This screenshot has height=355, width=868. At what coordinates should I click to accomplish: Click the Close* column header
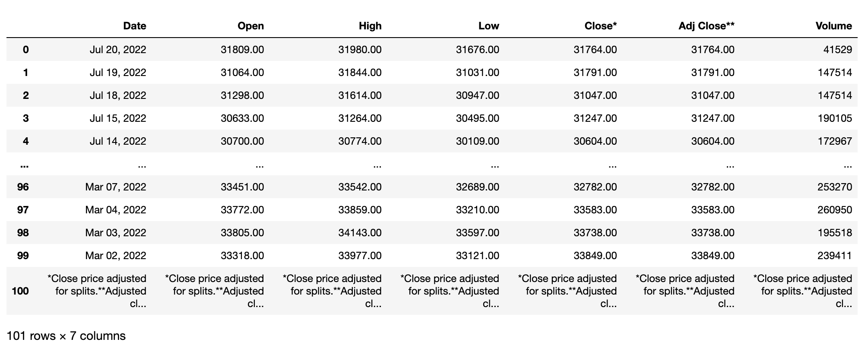pyautogui.click(x=600, y=26)
